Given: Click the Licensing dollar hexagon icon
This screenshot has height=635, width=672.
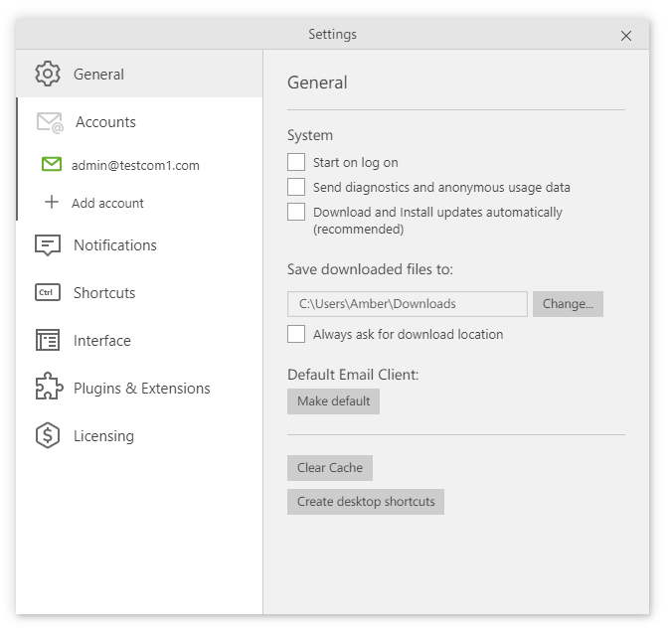Looking at the screenshot, I should pyautogui.click(x=48, y=436).
